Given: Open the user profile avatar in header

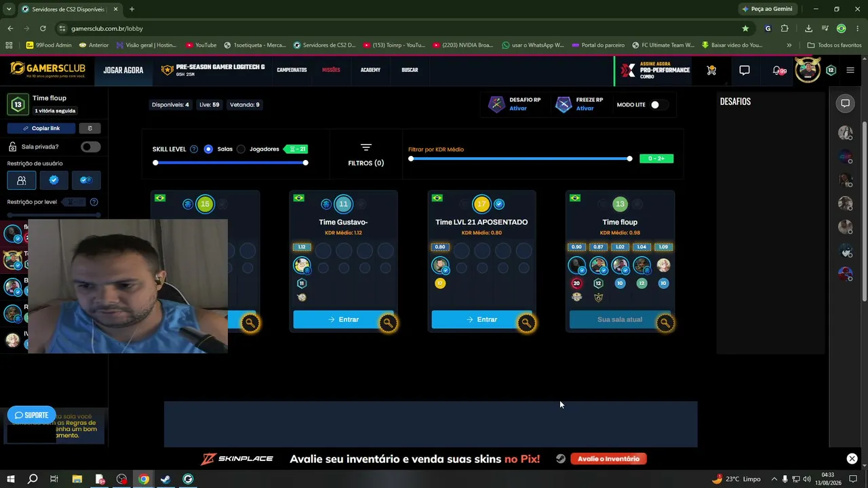Looking at the screenshot, I should point(808,70).
